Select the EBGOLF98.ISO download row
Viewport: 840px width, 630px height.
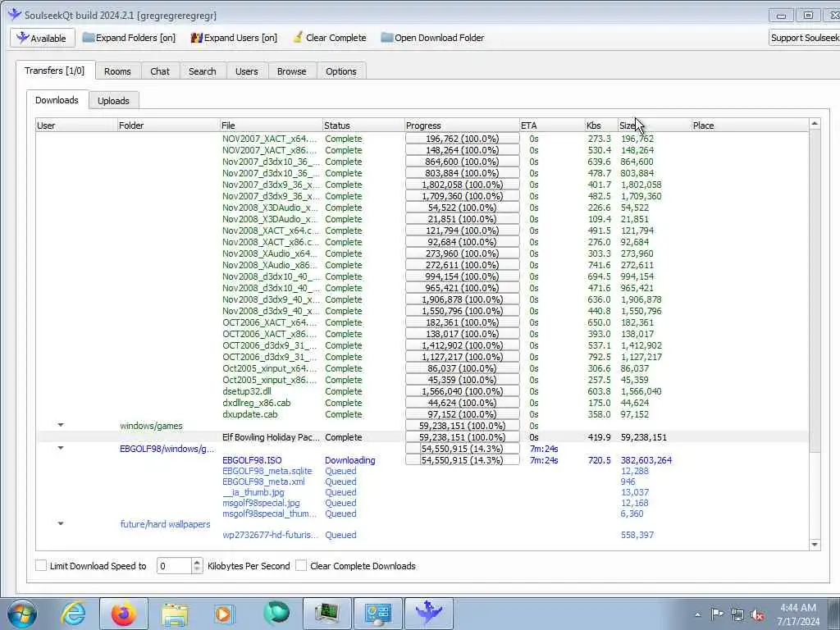(x=422, y=460)
